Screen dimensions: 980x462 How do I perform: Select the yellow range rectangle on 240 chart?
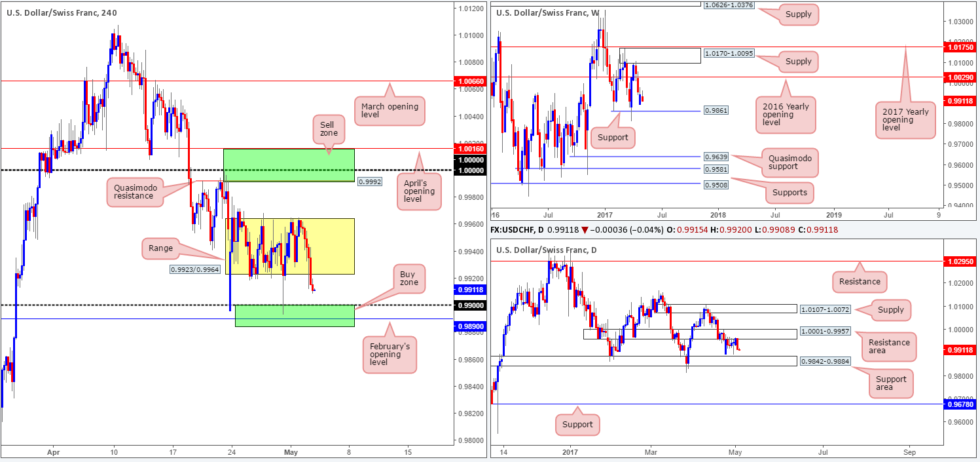[x=290, y=246]
